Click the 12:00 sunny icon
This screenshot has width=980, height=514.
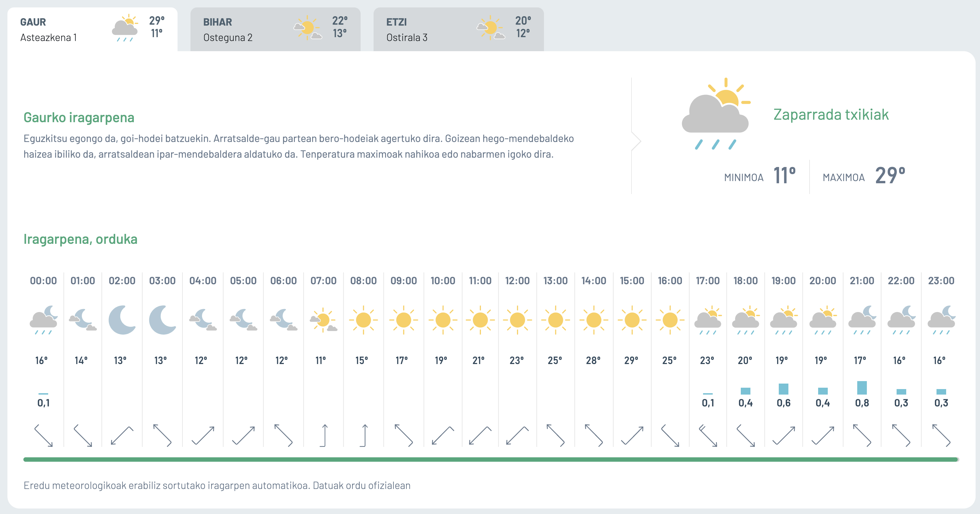[518, 320]
